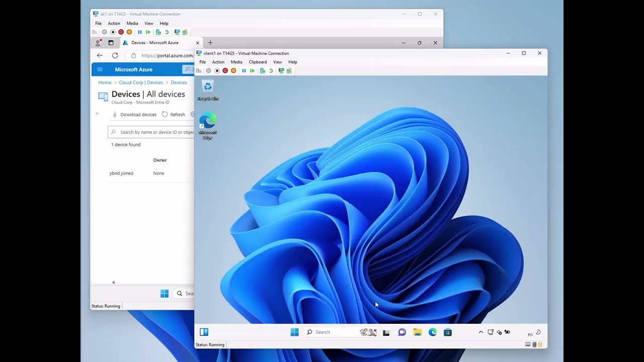Click Turn Off icon in client1 toolbar
Image resolution: width=644 pixels, height=362 pixels.
217,71
